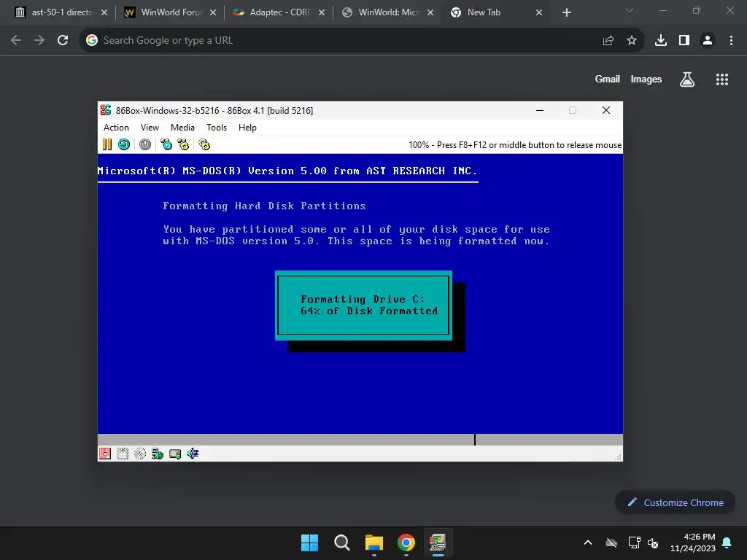Open the Google apps grid

point(722,79)
